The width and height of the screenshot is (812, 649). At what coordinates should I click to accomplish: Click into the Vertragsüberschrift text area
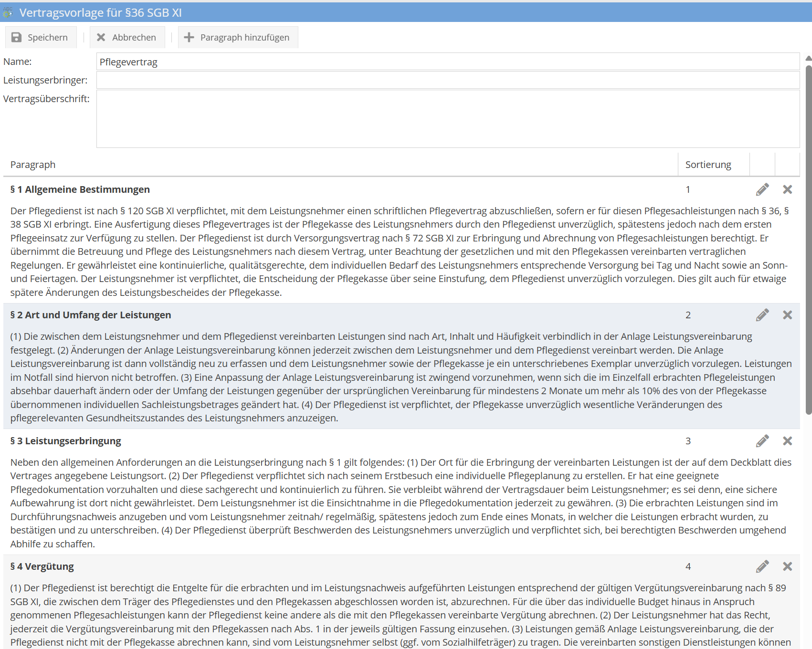point(447,119)
